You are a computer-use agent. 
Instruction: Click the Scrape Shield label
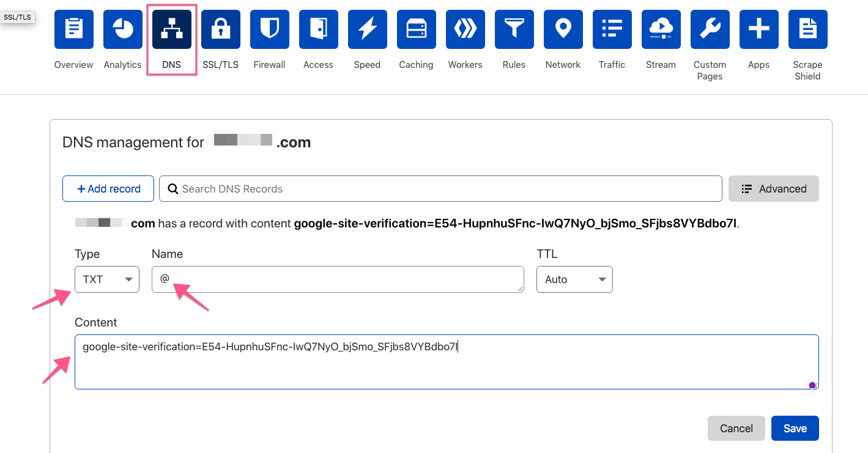point(808,70)
